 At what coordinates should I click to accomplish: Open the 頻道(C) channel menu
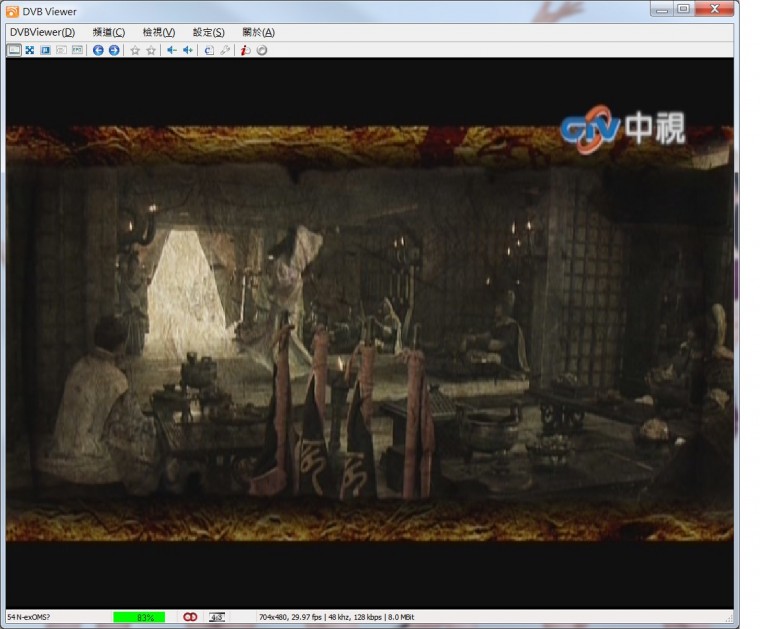coord(109,32)
